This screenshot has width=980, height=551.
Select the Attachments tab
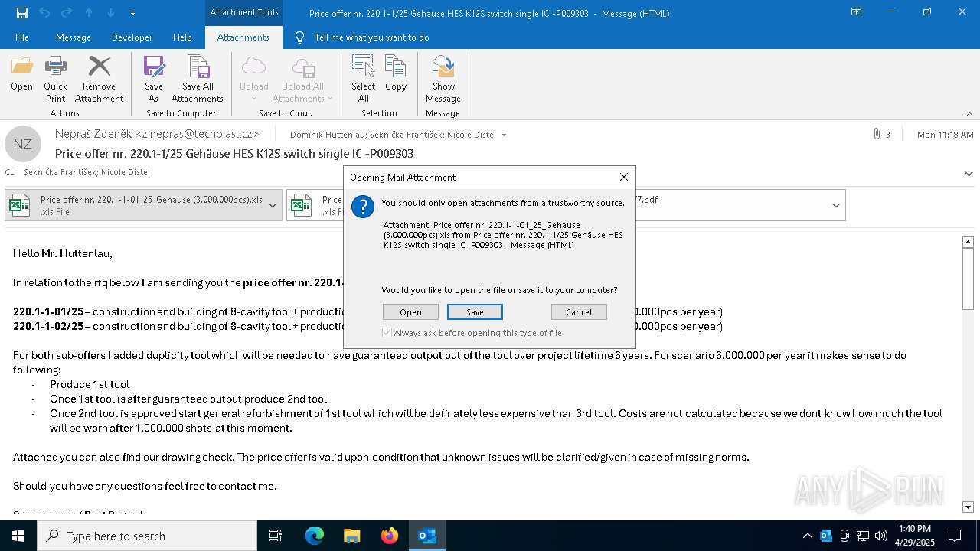point(243,37)
